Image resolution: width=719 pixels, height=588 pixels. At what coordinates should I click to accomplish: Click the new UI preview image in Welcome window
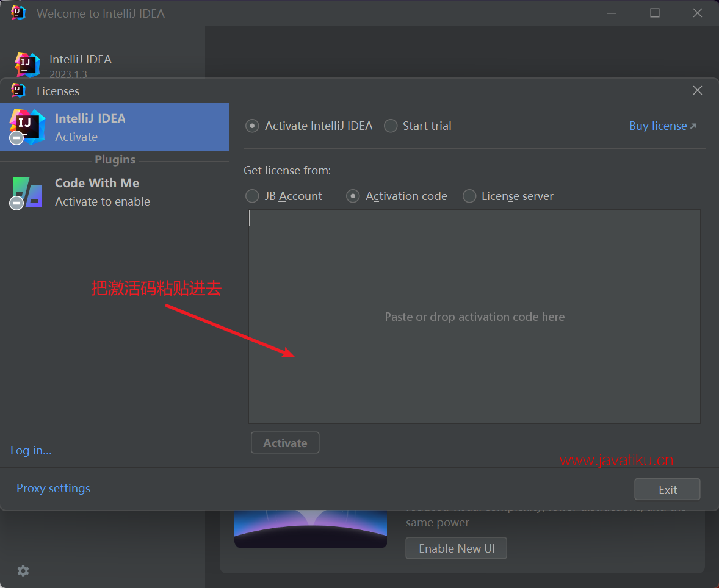311,528
